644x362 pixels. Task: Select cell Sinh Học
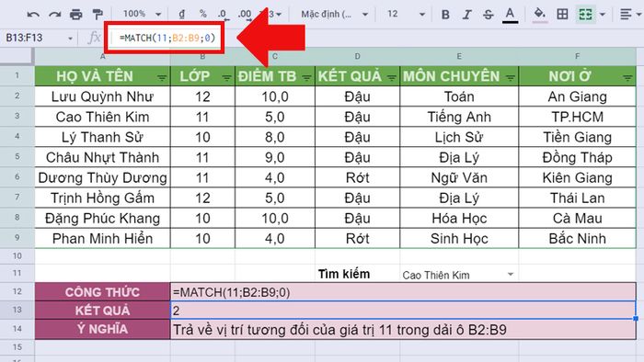[459, 238]
